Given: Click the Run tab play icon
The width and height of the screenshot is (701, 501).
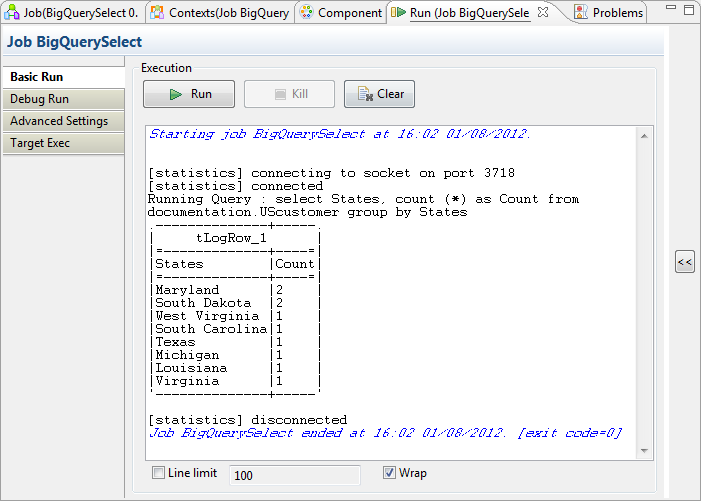Looking at the screenshot, I should (x=398, y=12).
